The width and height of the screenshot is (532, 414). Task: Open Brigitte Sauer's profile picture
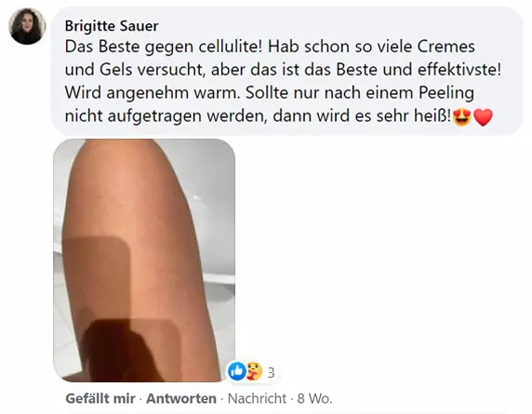click(27, 26)
